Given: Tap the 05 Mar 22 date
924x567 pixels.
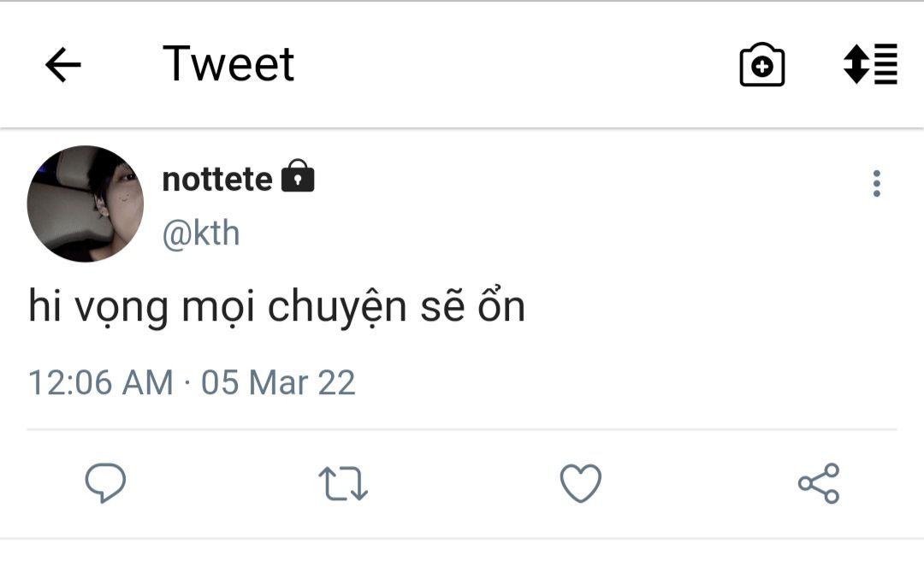Looking at the screenshot, I should click(278, 381).
